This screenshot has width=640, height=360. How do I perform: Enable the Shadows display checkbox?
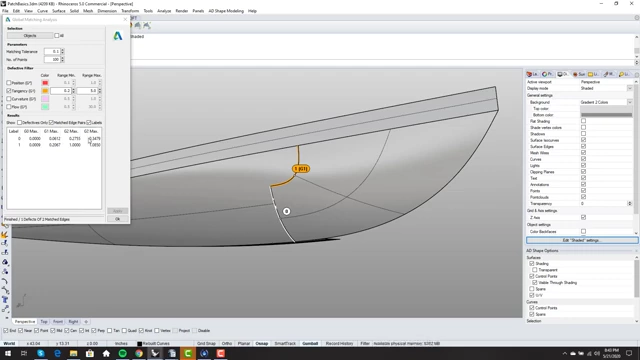point(583,133)
